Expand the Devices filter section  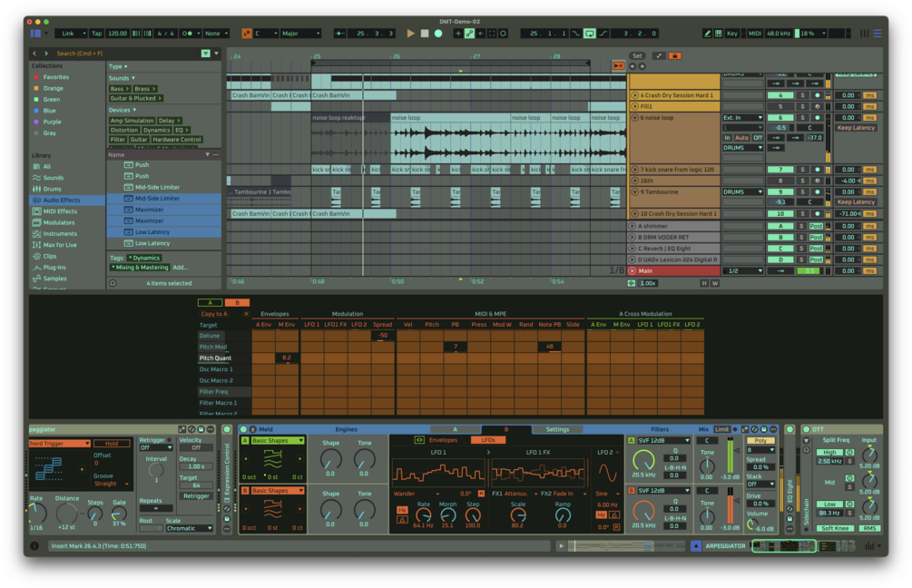[123, 110]
